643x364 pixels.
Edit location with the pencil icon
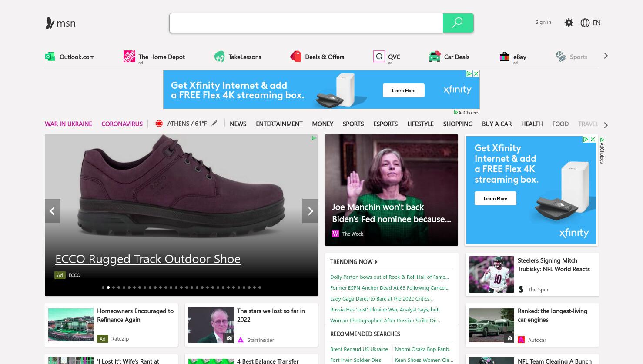(214, 124)
